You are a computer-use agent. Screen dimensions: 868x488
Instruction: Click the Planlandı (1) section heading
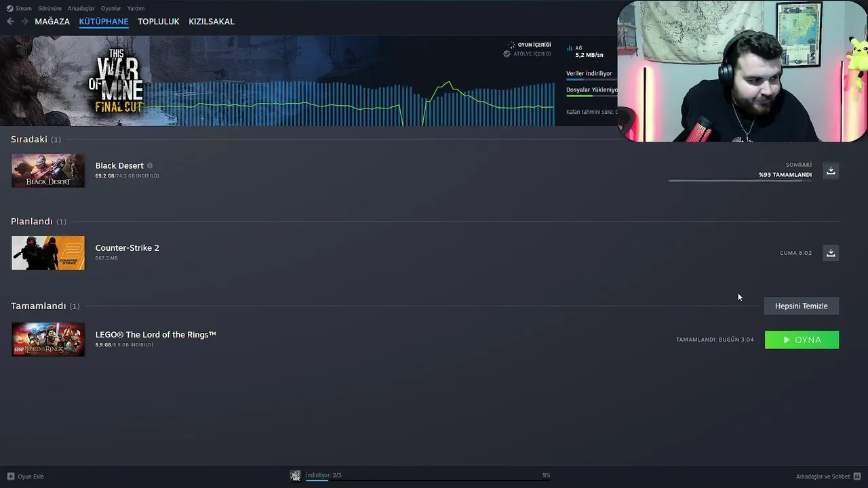point(39,222)
